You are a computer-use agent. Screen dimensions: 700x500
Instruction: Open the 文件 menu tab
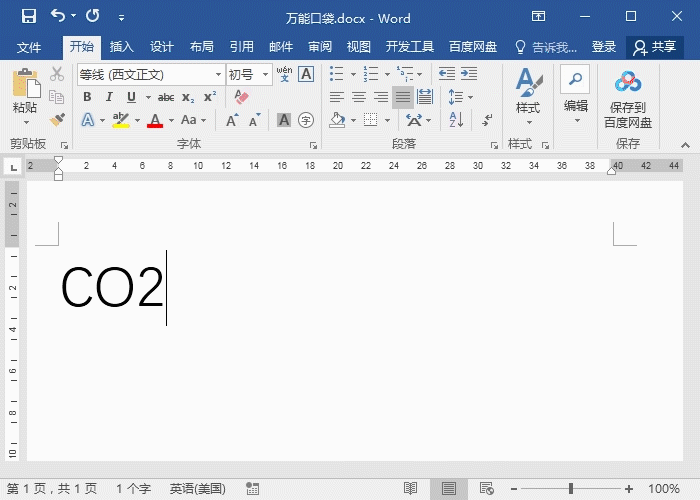tap(29, 47)
